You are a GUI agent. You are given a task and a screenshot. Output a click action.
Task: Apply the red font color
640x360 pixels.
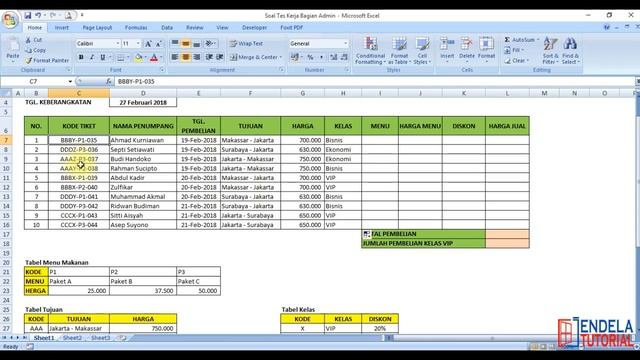[154, 58]
